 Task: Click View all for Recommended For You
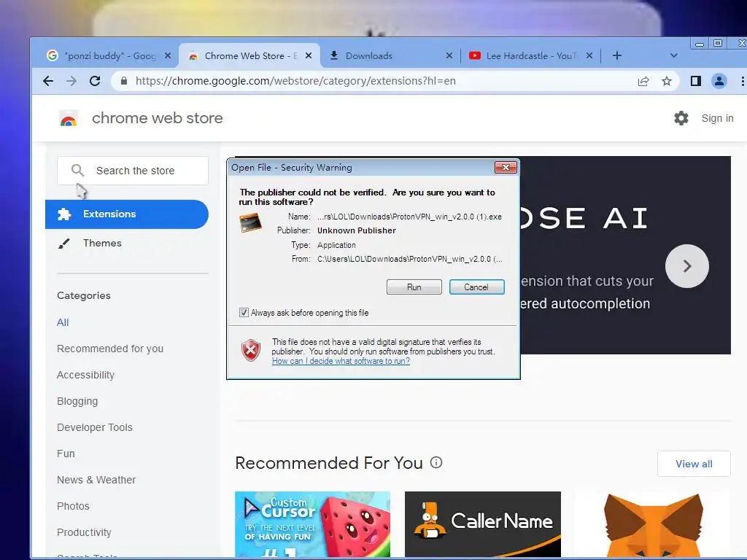694,464
